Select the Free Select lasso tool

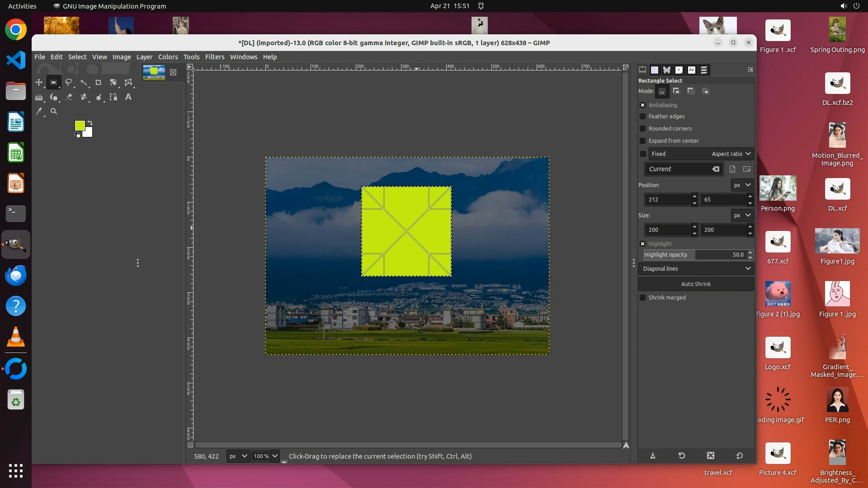pos(69,82)
